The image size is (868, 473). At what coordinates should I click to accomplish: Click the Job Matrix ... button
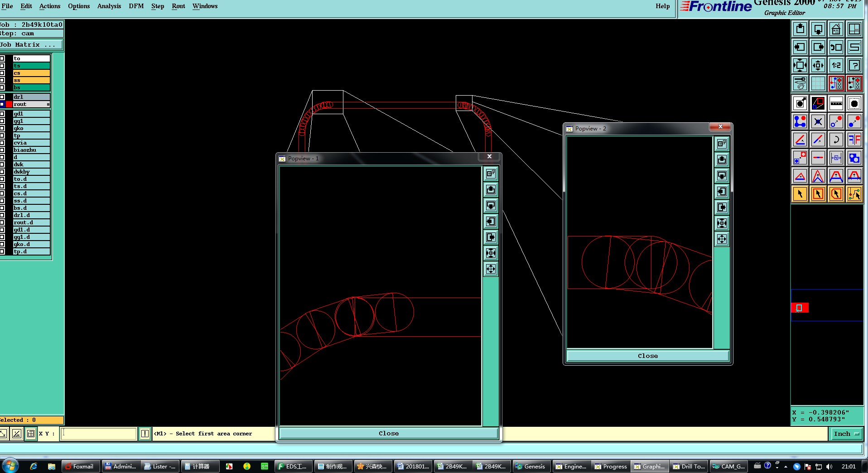(x=31, y=45)
